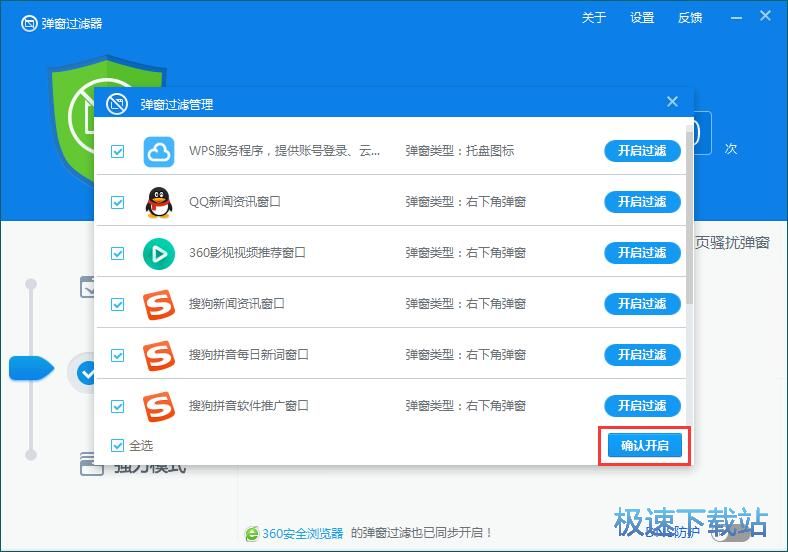The image size is (788, 552).
Task: Click the Sogou icon beside 搜狗拼音软件推广窗口
Action: 159,406
